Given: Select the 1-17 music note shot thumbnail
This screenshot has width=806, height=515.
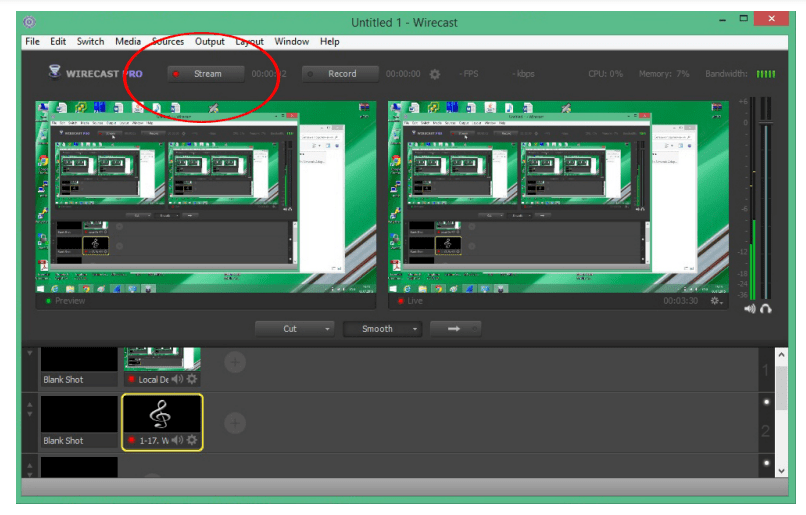Looking at the screenshot, I should pyautogui.click(x=162, y=414).
